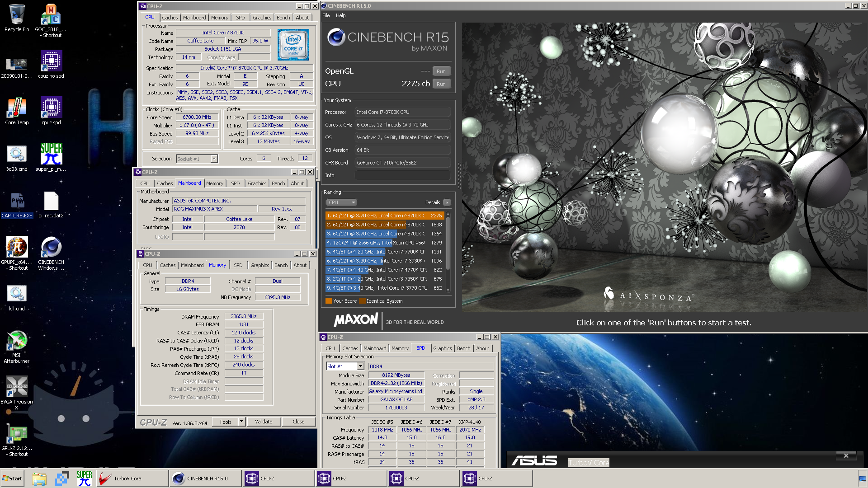Image resolution: width=868 pixels, height=488 pixels.
Task: Open the 3d03.cmd desktop icon
Action: 17,158
